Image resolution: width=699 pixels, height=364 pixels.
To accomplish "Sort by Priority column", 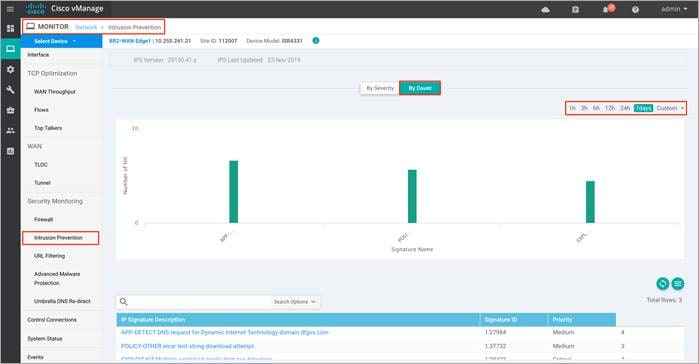I will [582, 319].
